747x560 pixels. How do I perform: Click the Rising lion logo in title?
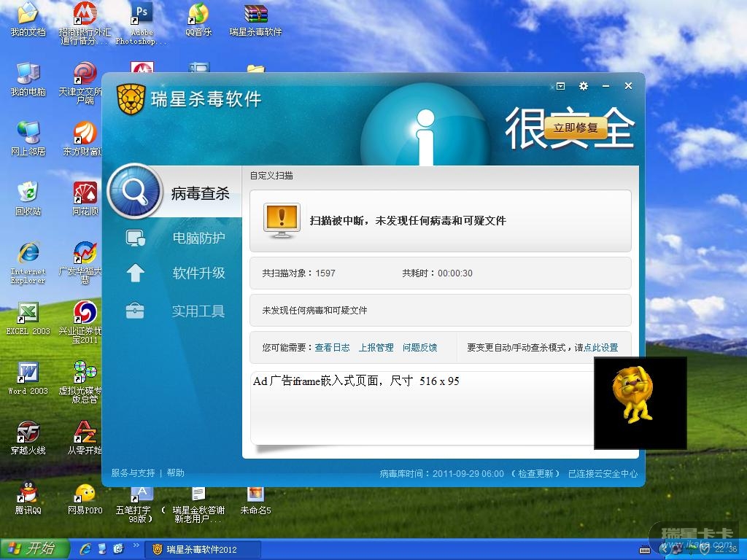(131, 99)
